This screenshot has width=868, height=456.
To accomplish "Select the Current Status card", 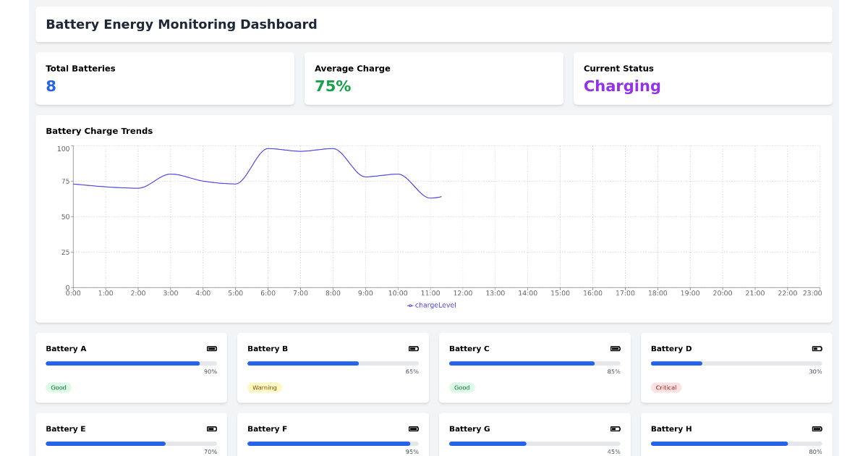I will click(702, 78).
